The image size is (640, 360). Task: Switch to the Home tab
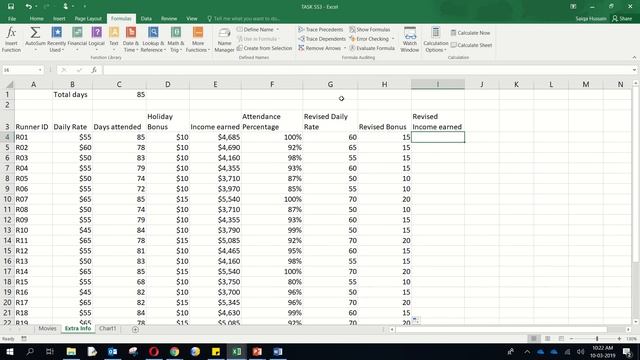[36, 18]
